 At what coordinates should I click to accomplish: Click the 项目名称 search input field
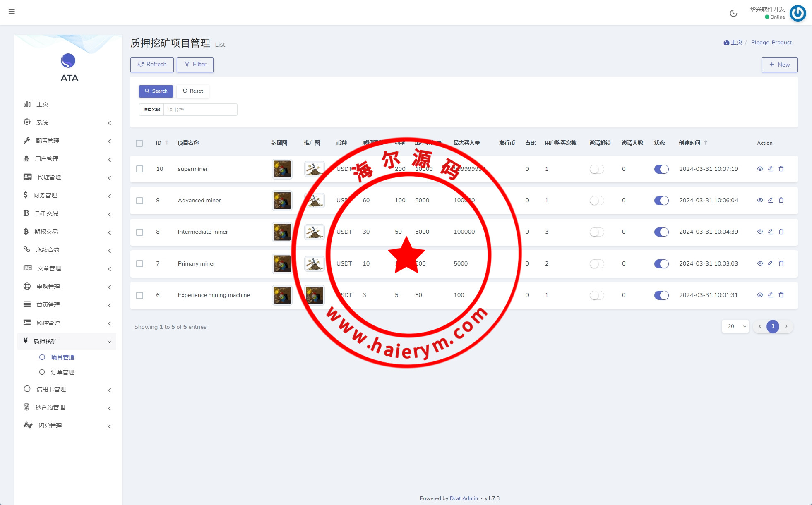(x=200, y=110)
